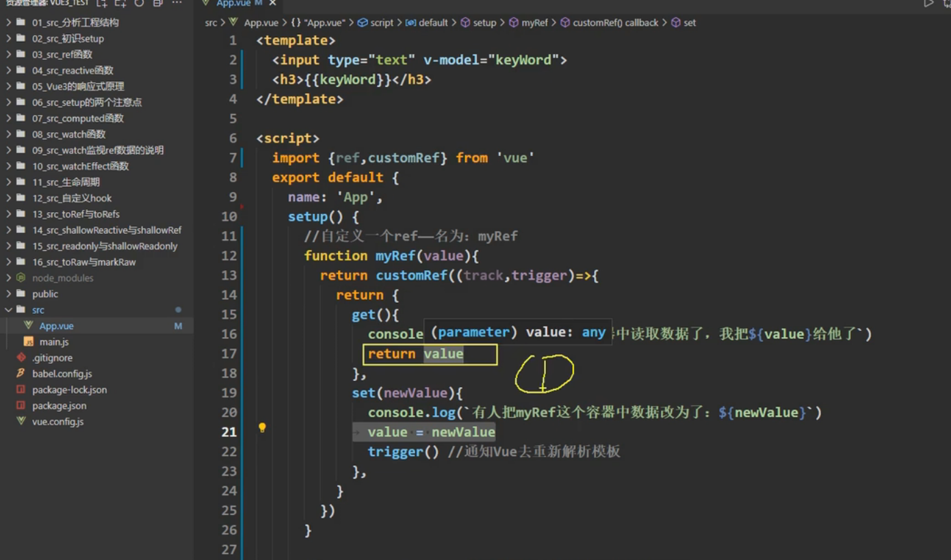Click customRef in the import statement on line 7
This screenshot has width=951, height=560.
tap(404, 157)
